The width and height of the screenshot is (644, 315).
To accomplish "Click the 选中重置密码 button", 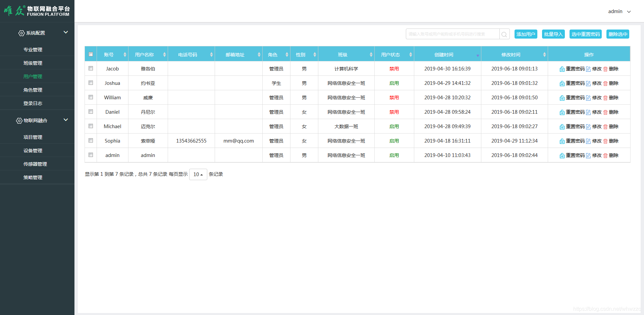I will [x=585, y=34].
